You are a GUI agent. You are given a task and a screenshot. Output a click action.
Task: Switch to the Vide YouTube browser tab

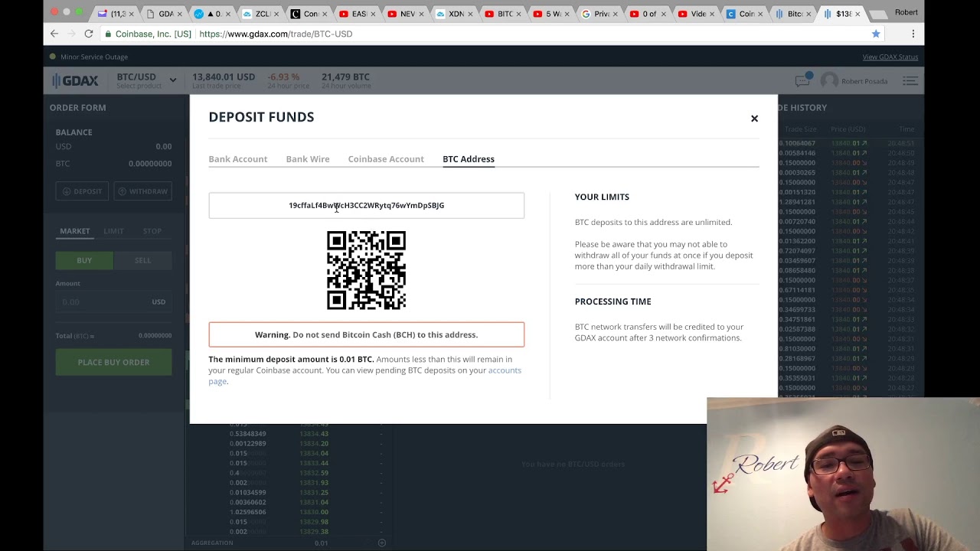click(x=697, y=14)
